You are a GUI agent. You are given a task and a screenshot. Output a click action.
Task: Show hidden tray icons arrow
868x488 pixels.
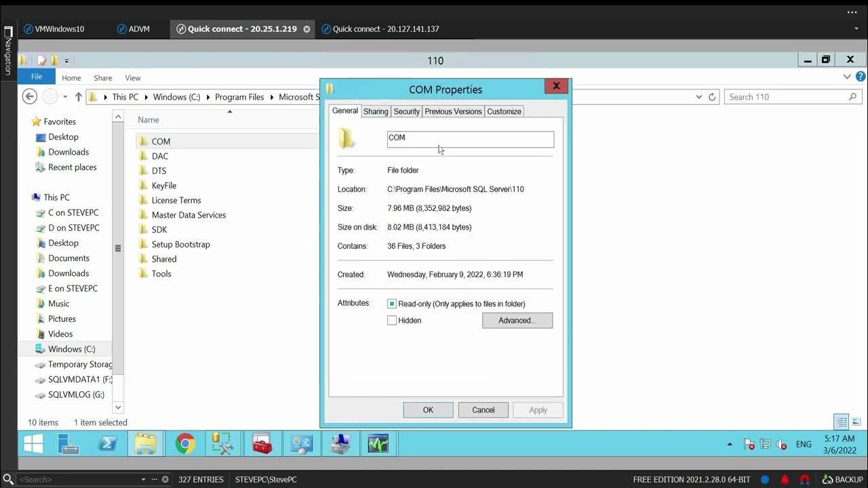coord(730,445)
